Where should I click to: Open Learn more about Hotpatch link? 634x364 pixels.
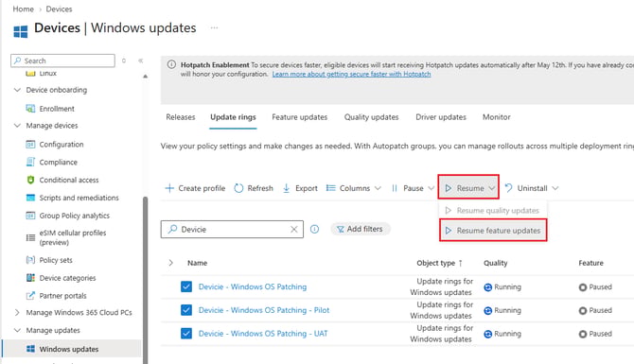point(351,74)
